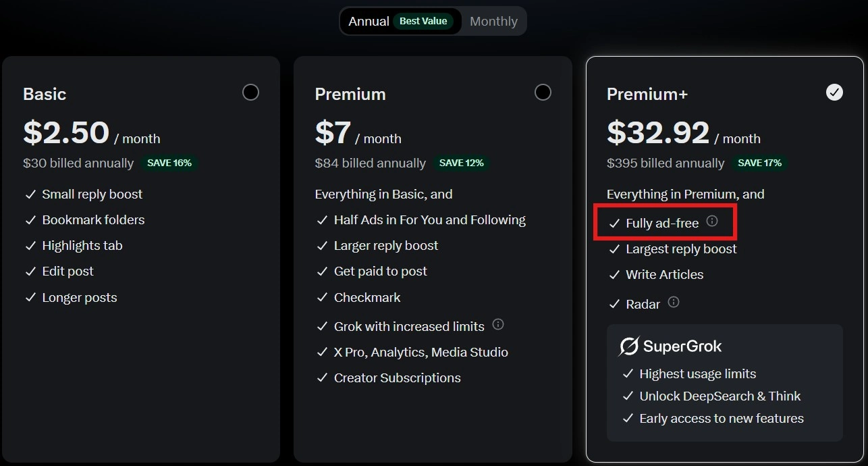
Task: Click the SAVE 17% badge on Premium+
Action: 760,163
